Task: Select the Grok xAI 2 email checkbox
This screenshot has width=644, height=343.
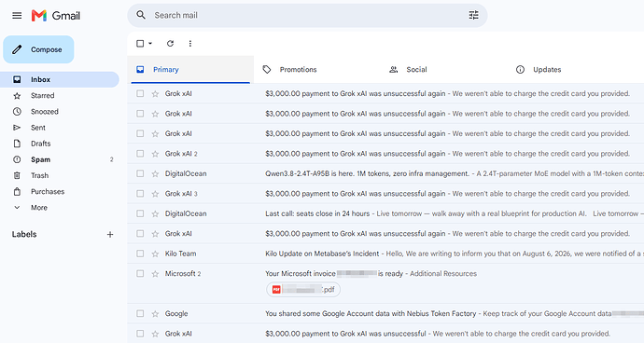Action: pyautogui.click(x=140, y=154)
